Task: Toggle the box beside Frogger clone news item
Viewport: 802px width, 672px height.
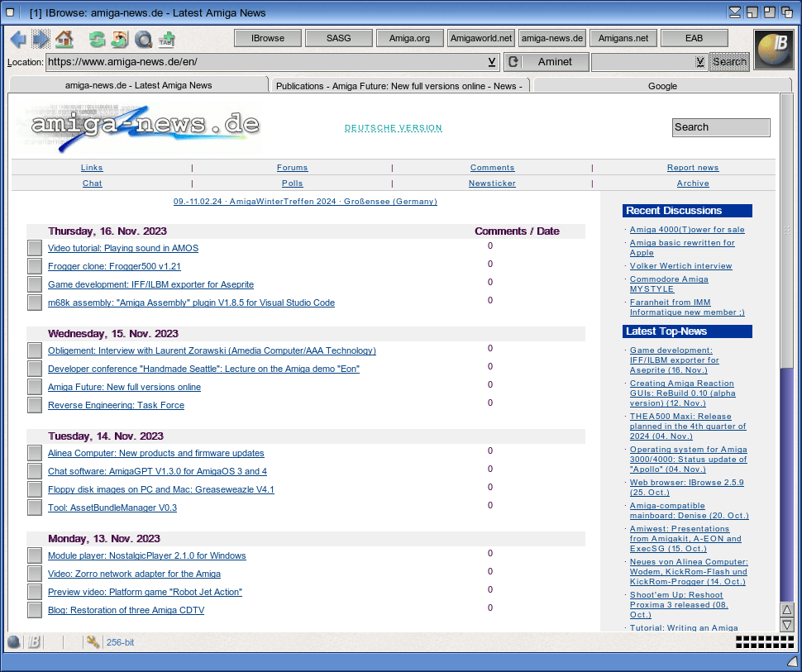Action: pyautogui.click(x=35, y=266)
